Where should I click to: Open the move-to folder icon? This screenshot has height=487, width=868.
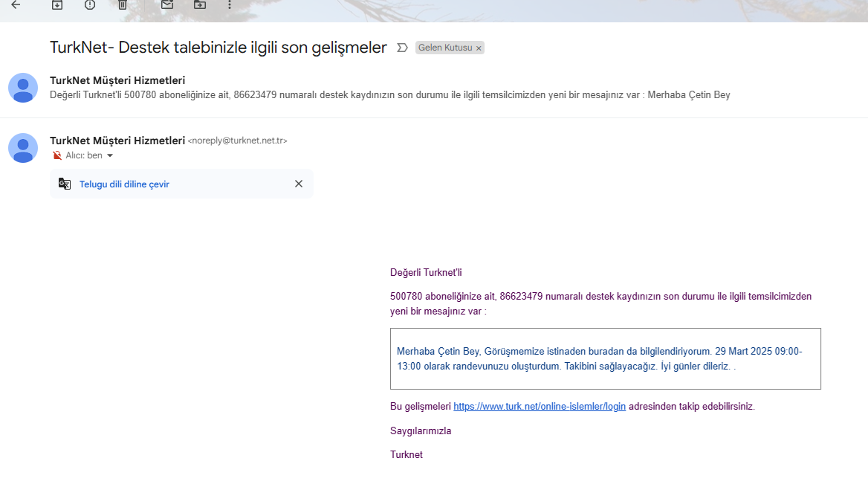pos(200,5)
